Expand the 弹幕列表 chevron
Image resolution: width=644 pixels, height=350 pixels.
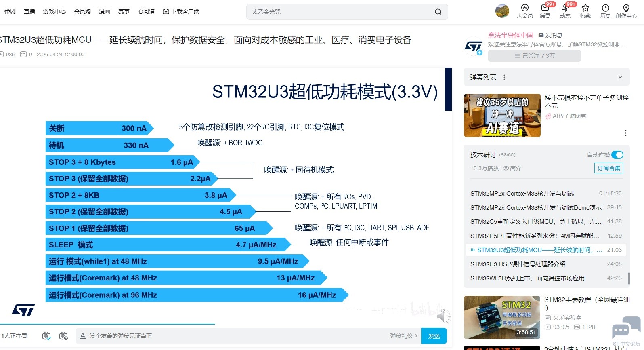tap(620, 77)
